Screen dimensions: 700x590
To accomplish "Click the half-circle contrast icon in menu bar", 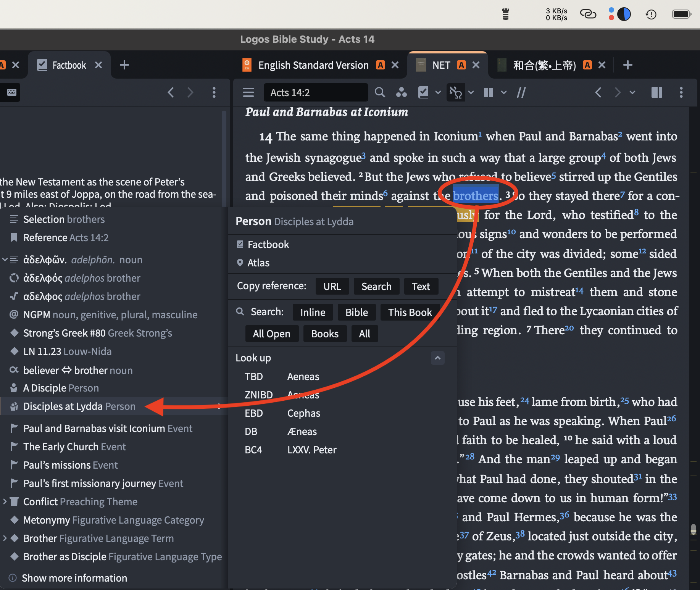I will click(x=624, y=14).
